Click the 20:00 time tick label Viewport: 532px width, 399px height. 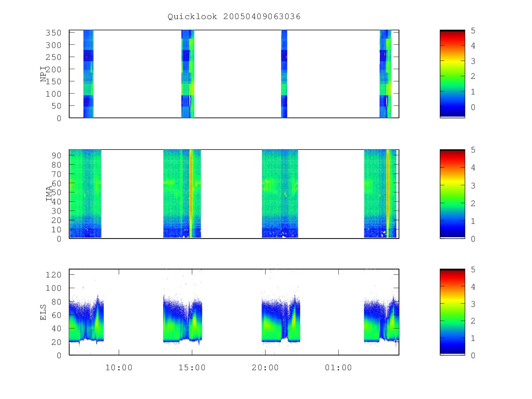coord(265,368)
